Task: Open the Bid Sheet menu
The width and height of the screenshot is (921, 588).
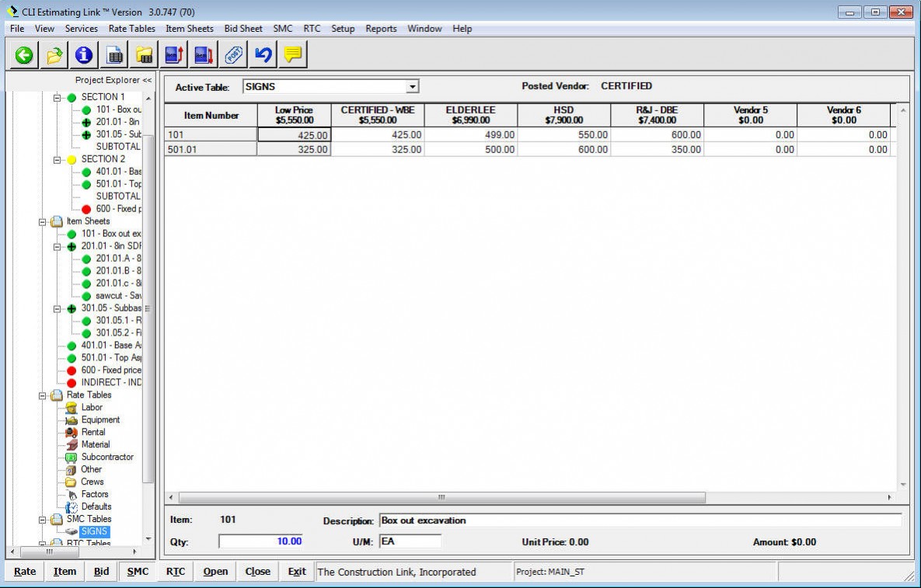Action: click(x=243, y=28)
